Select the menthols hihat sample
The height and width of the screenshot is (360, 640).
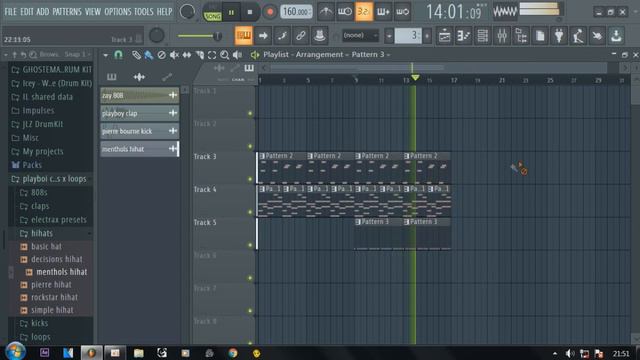pos(61,272)
